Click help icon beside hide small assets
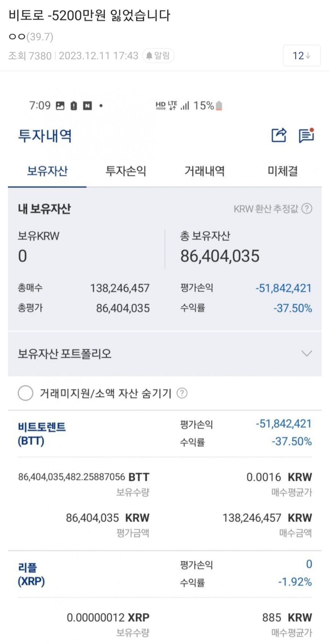 (182, 393)
